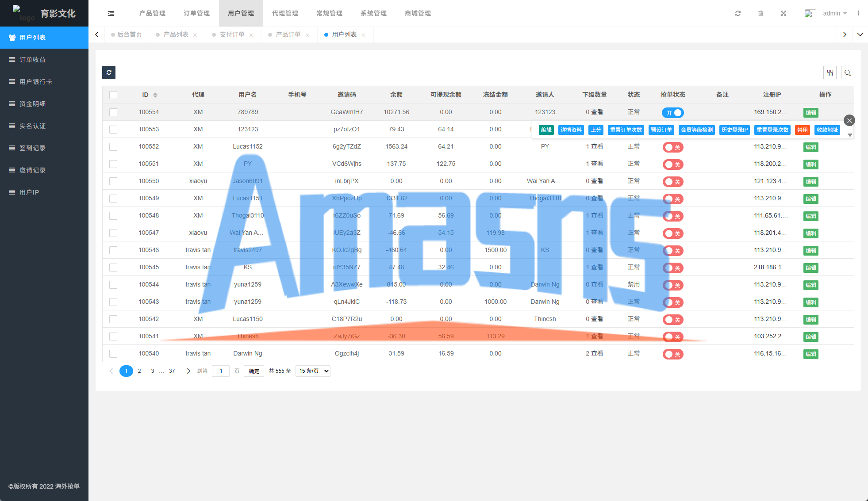Click the dark table reload button

point(109,73)
